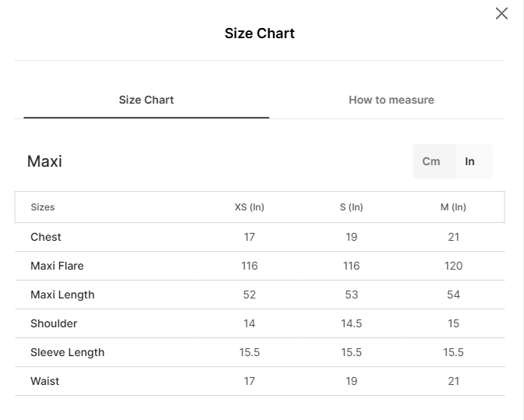Screen dimensions: 524x420
Task: Click the Size Chart dialog title
Action: (x=260, y=34)
